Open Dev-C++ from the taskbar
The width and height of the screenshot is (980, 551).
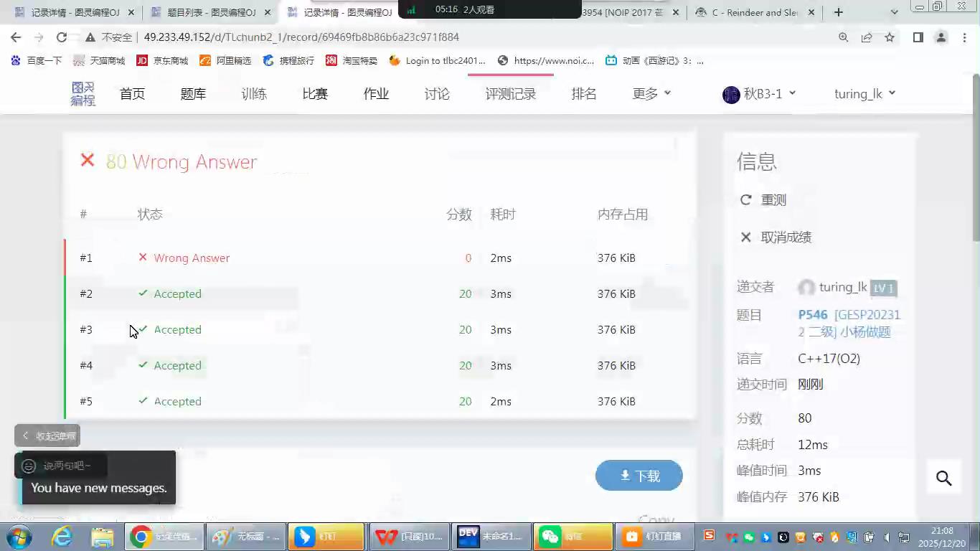point(491,536)
